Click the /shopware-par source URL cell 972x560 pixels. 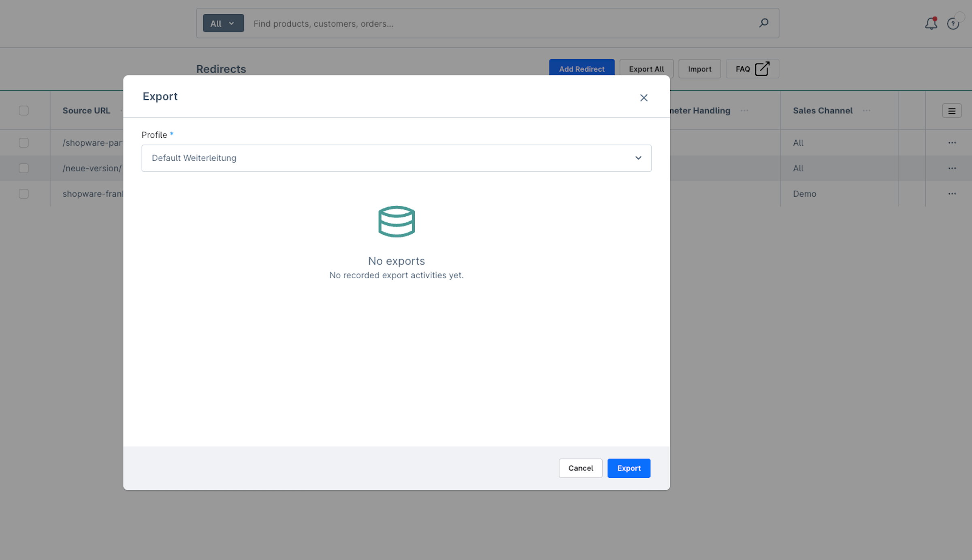click(x=93, y=143)
